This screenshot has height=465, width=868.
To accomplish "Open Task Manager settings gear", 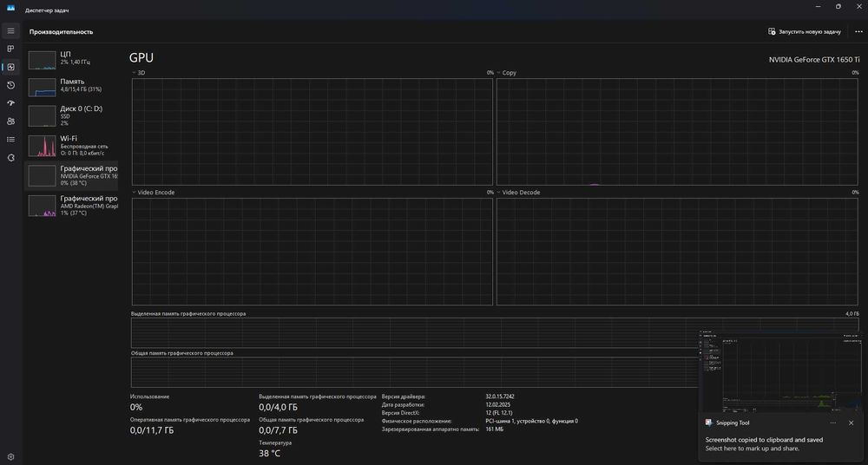I will point(10,457).
